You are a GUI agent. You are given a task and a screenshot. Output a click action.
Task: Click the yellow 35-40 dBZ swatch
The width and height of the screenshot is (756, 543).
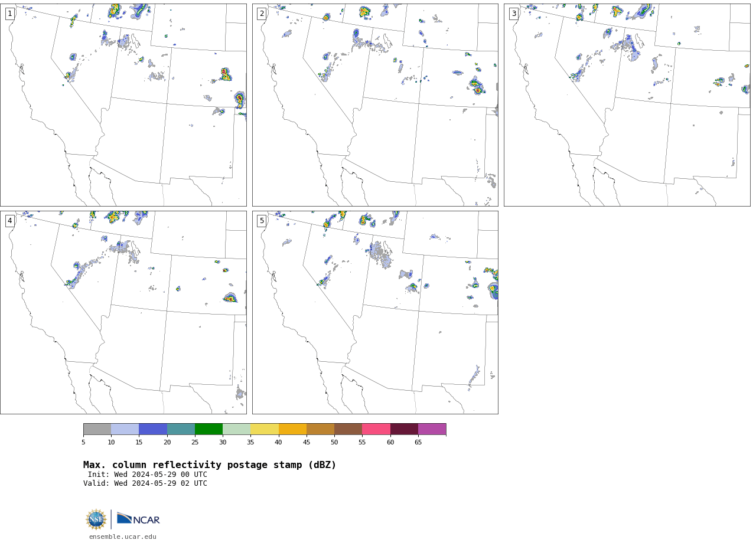coord(265,429)
